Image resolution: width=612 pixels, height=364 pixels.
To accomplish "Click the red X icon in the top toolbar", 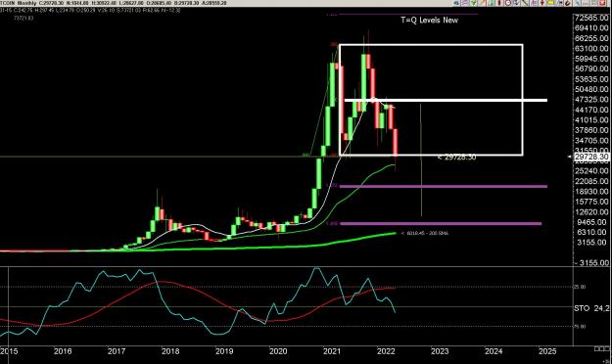I will 602,3.
